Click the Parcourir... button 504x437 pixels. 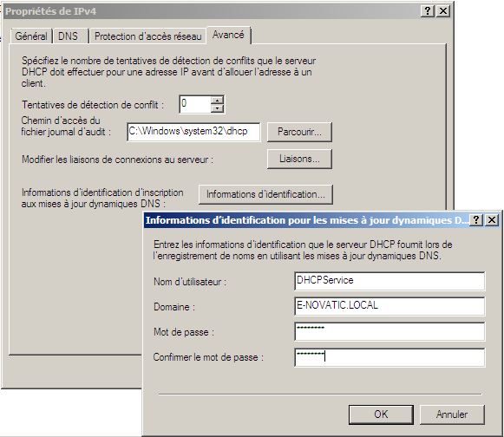299,132
